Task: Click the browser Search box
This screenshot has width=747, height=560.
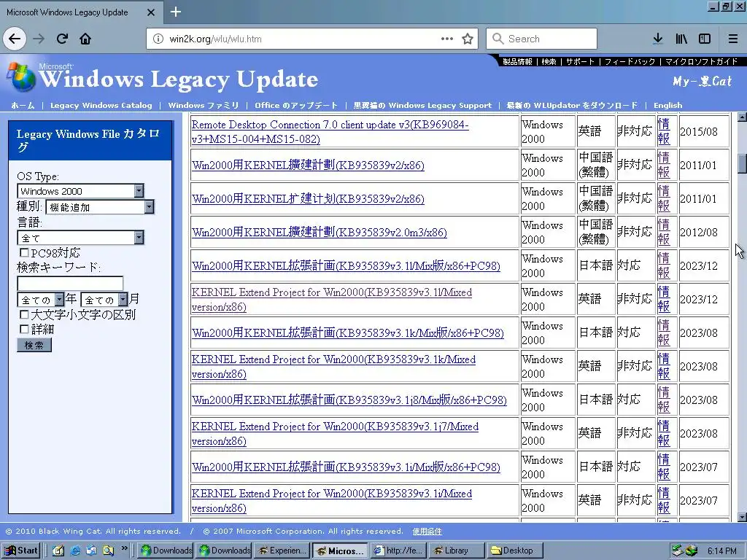Action: click(541, 39)
